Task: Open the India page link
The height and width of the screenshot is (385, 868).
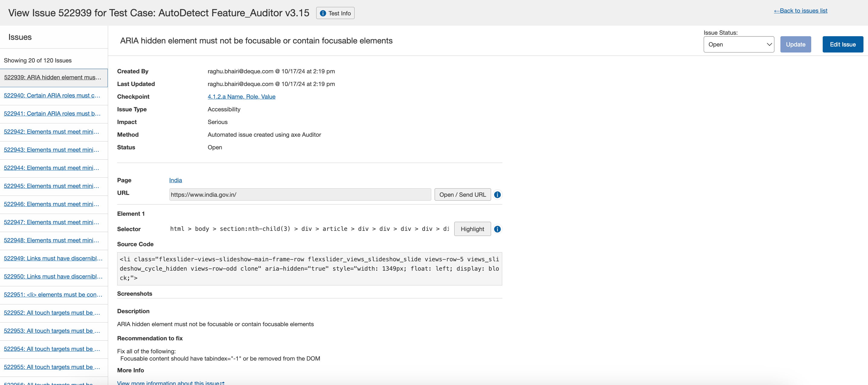Action: (175, 180)
